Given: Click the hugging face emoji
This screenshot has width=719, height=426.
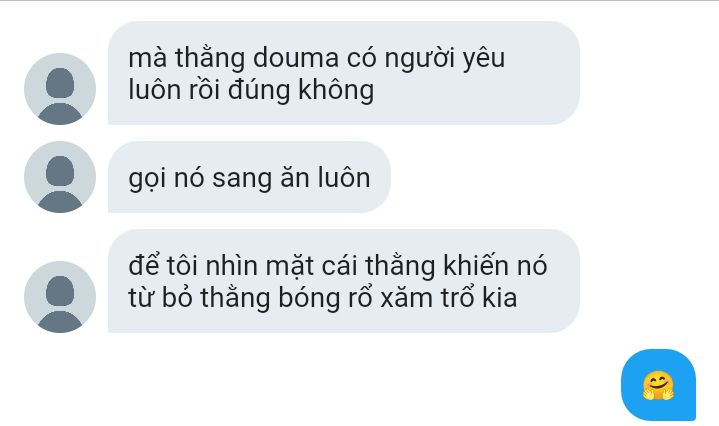Looking at the screenshot, I should point(658,386).
